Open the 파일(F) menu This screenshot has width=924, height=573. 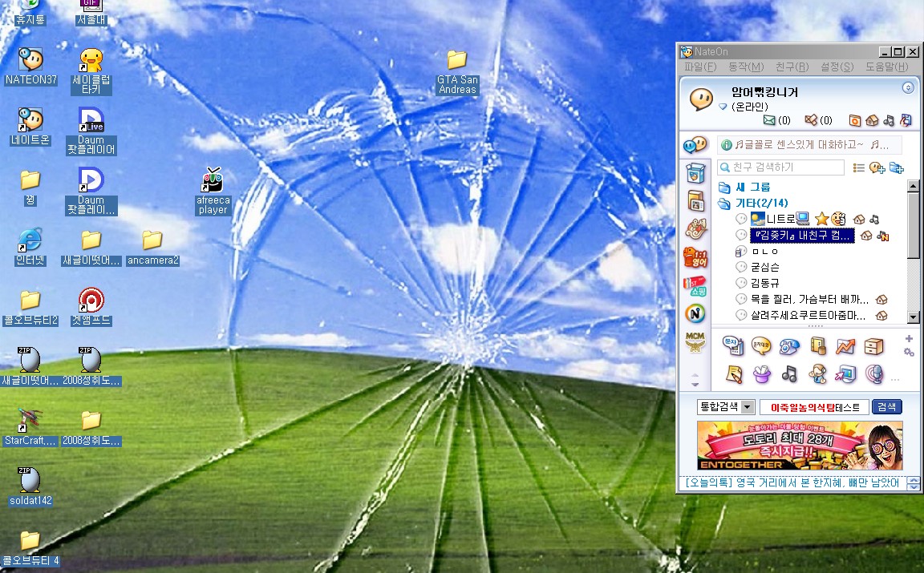[x=700, y=67]
